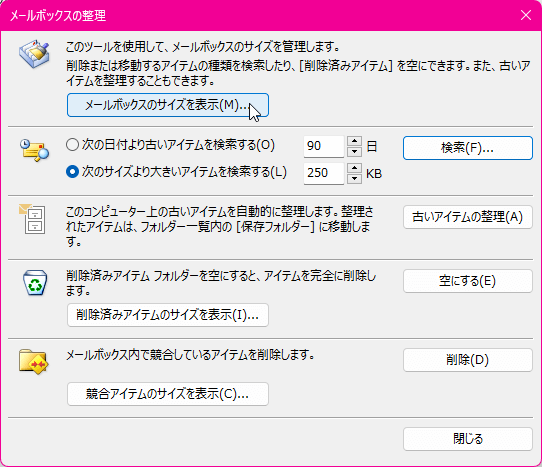Viewport: 542px width, 467px height.
Task: Increase the KB size with up arrow
Action: (x=354, y=168)
